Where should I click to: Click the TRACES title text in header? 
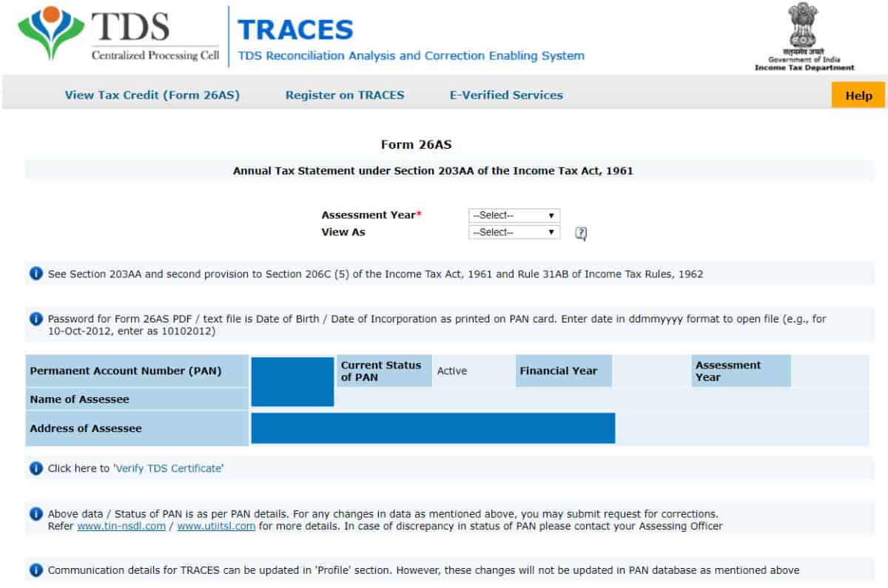295,29
